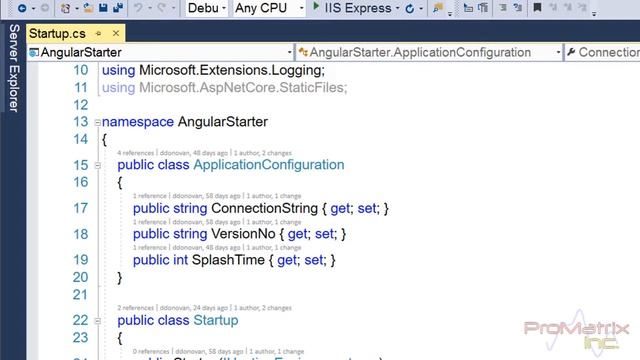Click the first icon right of the toolbar grip handle
This screenshot has height=360, width=640.
(x=468, y=7)
